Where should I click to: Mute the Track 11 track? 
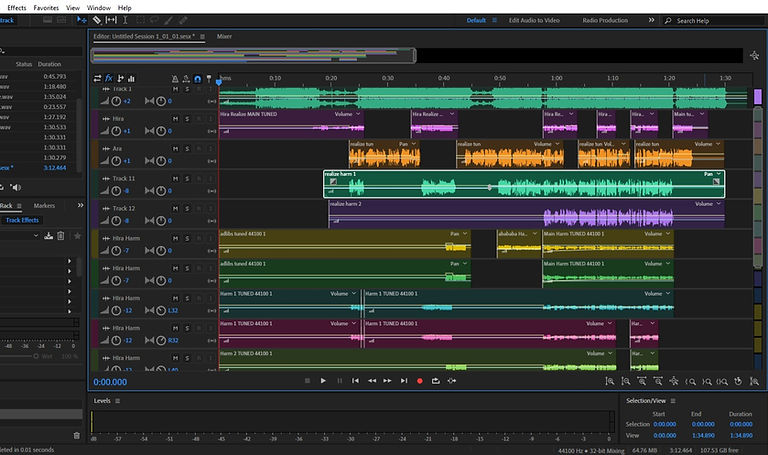click(175, 179)
